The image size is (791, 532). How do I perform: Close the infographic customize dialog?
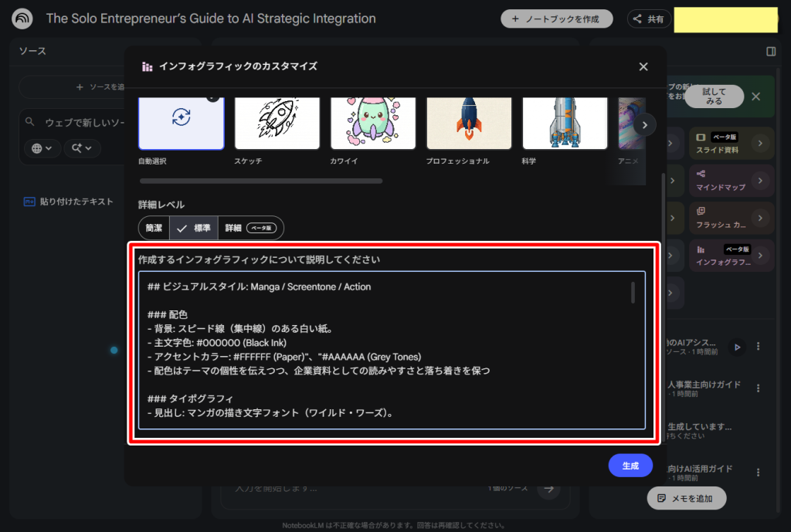pos(643,66)
